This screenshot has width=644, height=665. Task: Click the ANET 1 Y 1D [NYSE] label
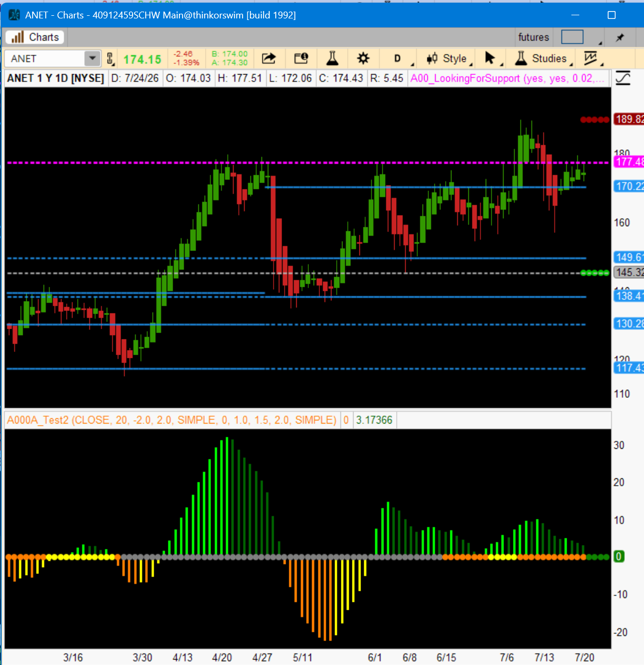click(x=55, y=78)
